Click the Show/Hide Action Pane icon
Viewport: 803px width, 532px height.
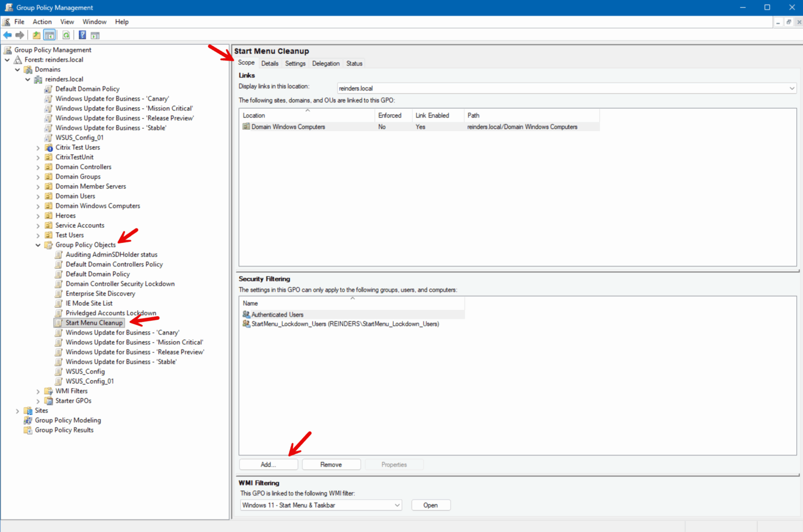[x=95, y=34]
